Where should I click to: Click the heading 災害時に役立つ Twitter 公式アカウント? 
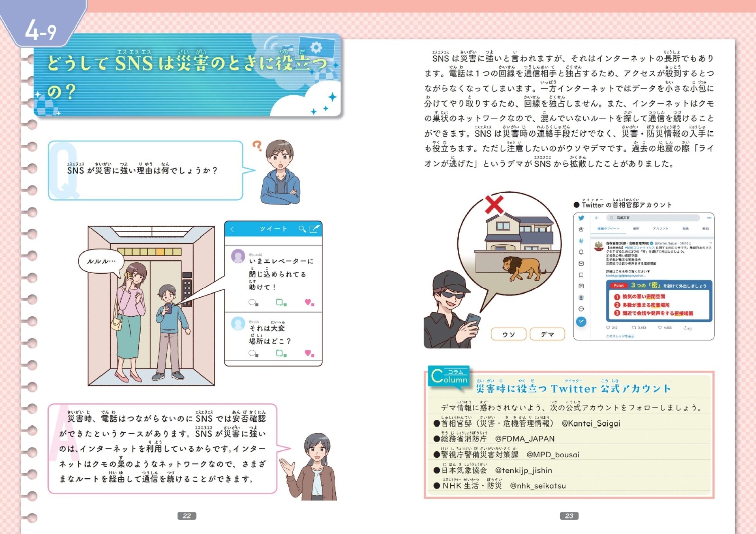point(573,389)
